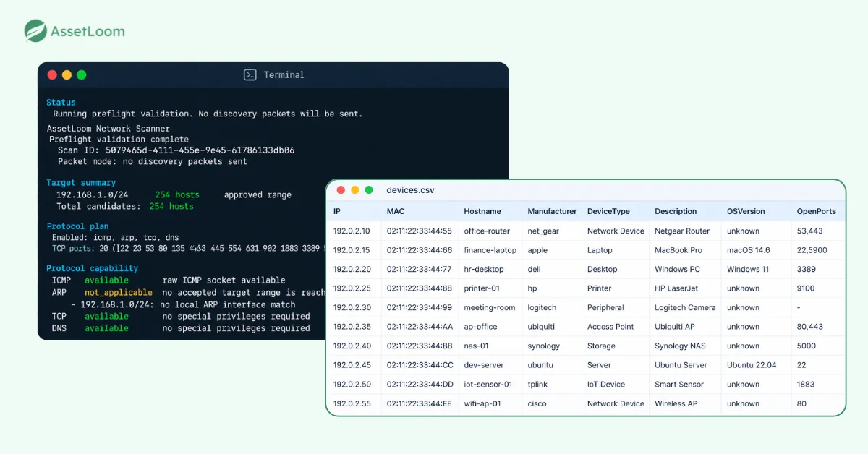Screen dimensions: 868x454
Task: Minimize the devices.csv window with yellow button
Action: [x=354, y=190]
